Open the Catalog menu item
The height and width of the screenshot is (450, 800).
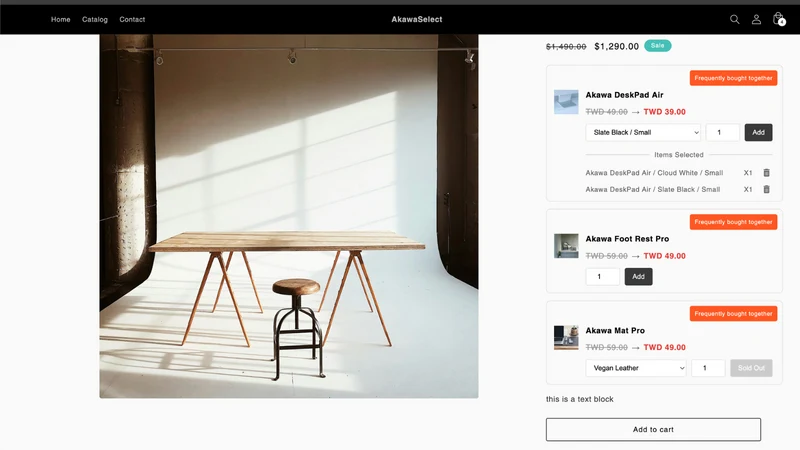click(95, 19)
